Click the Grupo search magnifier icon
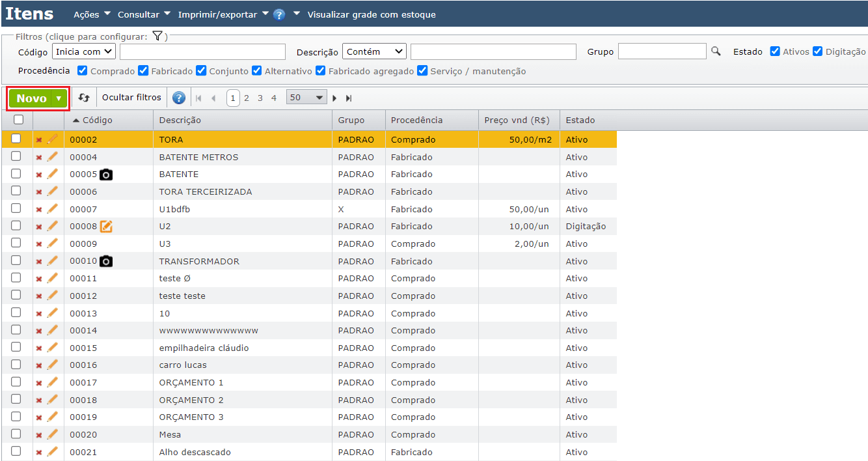This screenshot has width=868, height=461. [x=716, y=51]
